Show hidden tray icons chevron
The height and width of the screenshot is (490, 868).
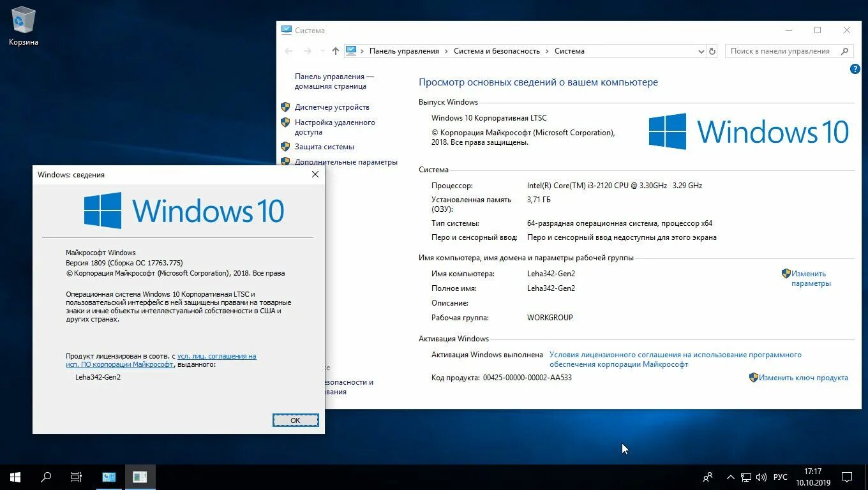coord(731,477)
